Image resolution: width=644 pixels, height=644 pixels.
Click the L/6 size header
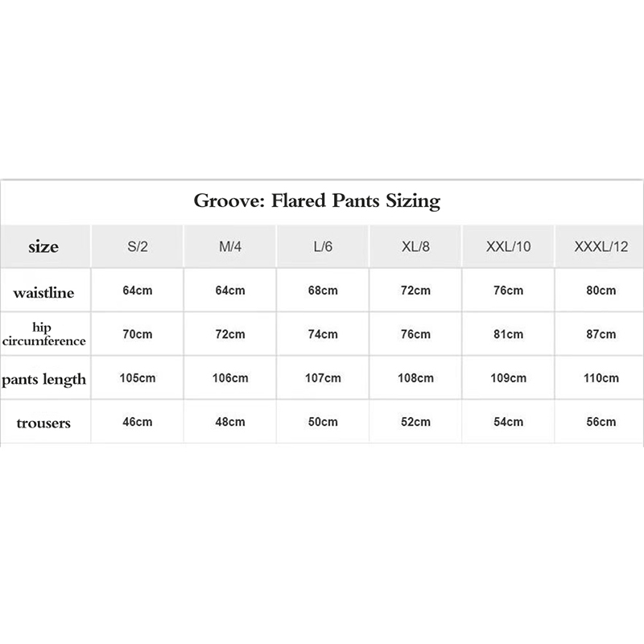click(x=323, y=246)
